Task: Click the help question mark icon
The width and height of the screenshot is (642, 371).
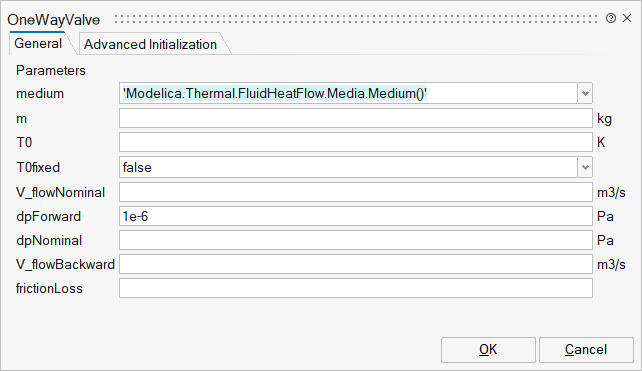Action: (610, 18)
